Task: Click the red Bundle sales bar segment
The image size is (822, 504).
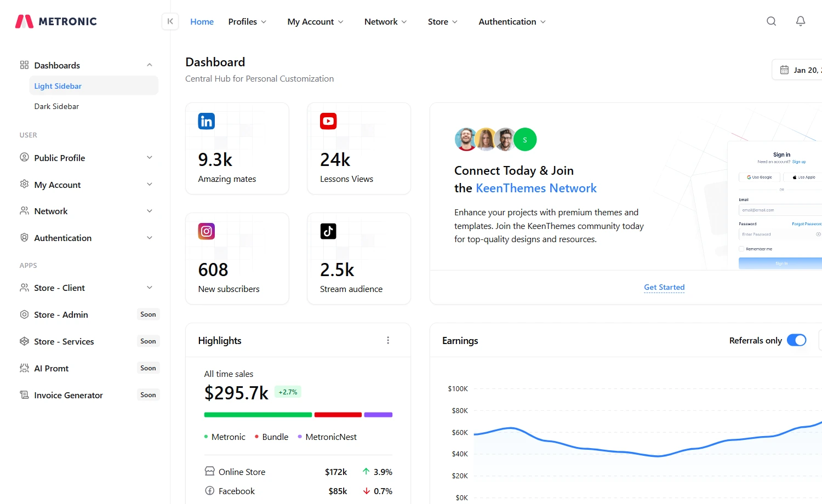Action: (x=338, y=415)
